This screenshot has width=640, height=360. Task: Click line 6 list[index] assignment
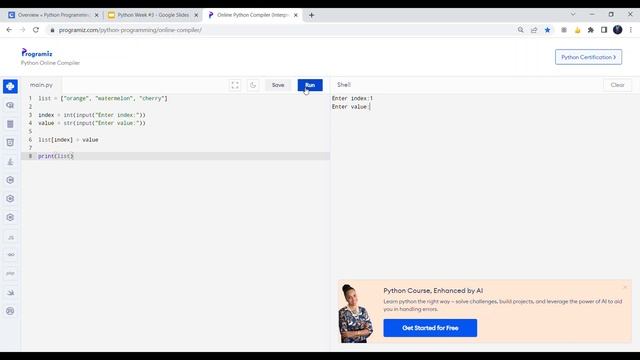point(68,140)
